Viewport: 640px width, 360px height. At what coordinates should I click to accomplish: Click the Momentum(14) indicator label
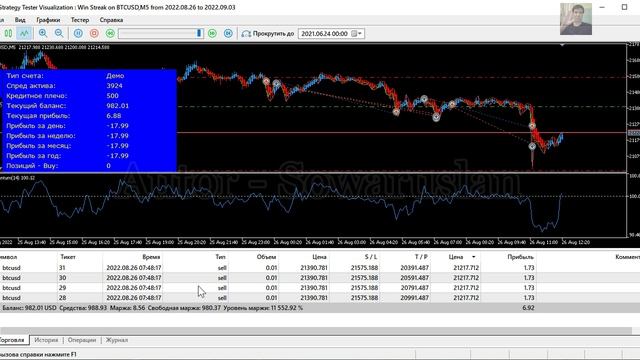click(x=18, y=178)
